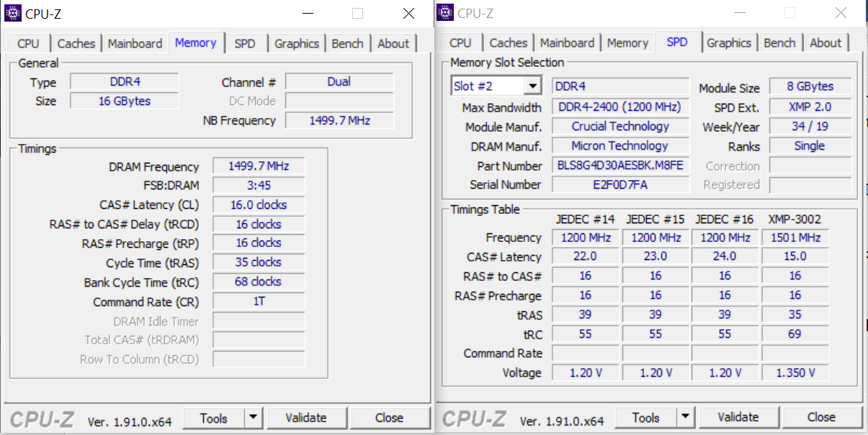Click Module Size value 8 GBytes
Image resolution: width=868 pixels, height=435 pixels.
pos(810,86)
